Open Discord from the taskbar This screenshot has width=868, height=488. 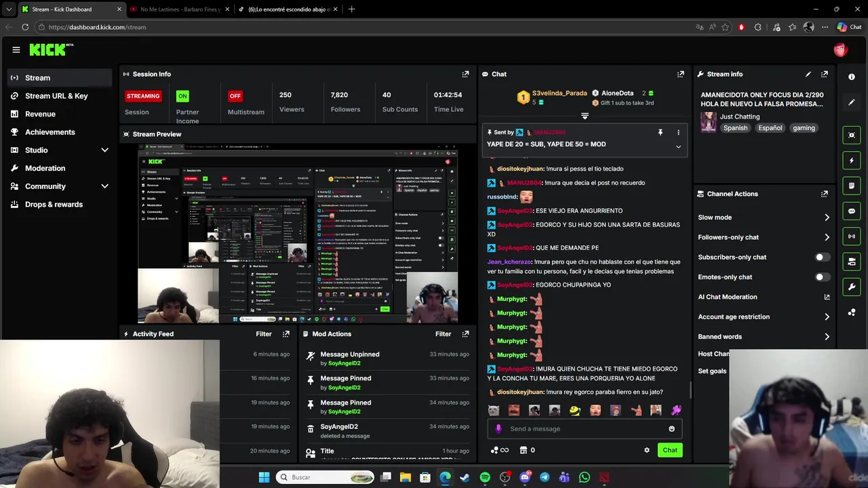pos(525,477)
